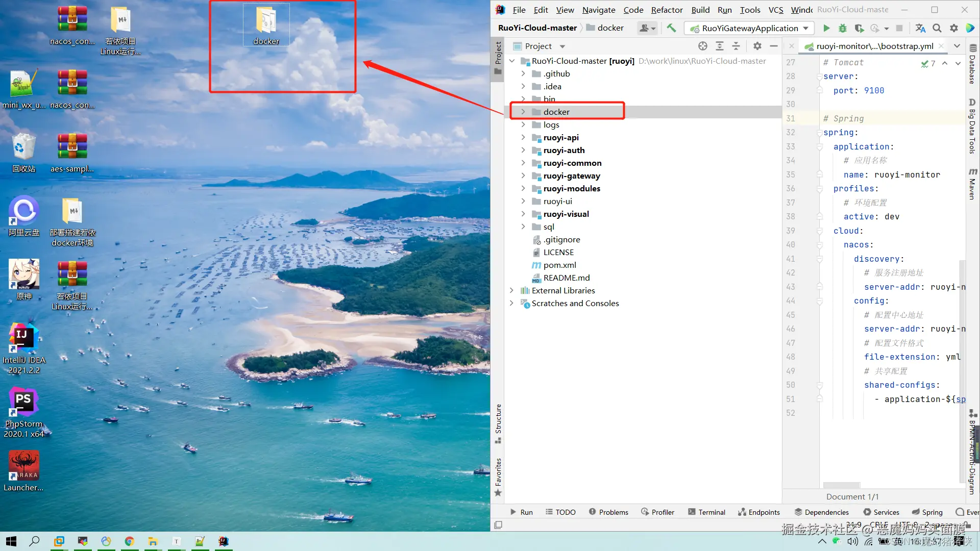Toggle the Structure side panel
This screenshot has width=980, height=551.
point(498,423)
